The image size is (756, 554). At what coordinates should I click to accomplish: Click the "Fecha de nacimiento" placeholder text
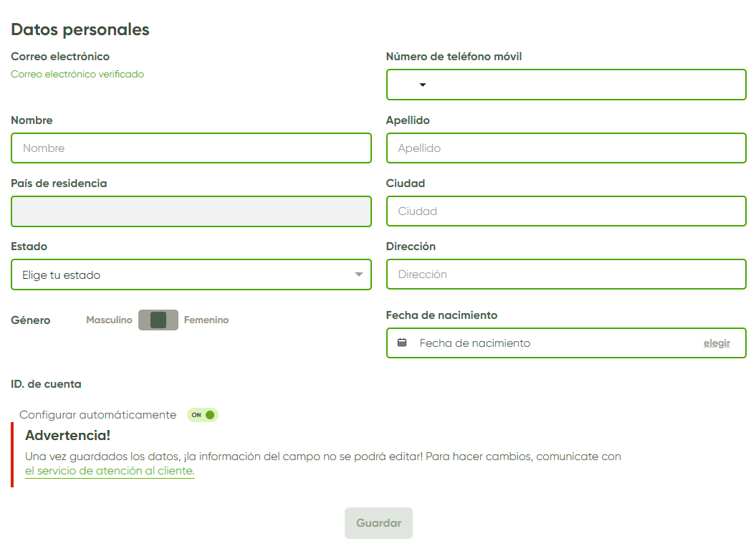475,343
